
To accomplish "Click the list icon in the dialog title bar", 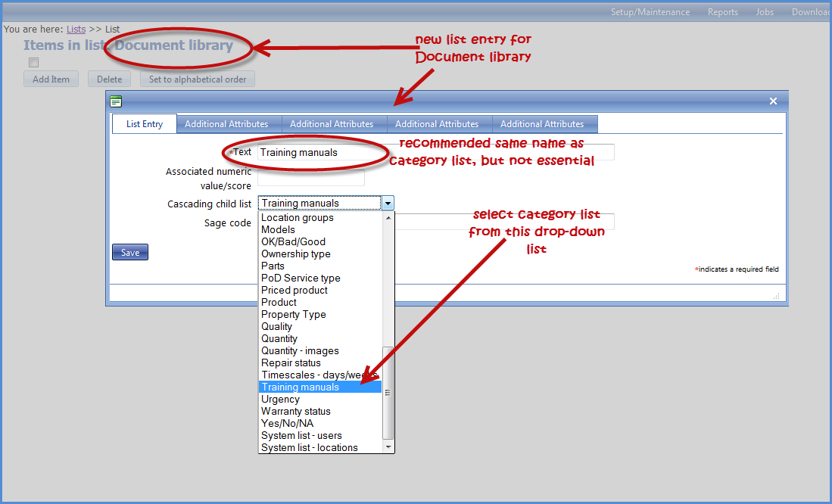I will (x=116, y=100).
